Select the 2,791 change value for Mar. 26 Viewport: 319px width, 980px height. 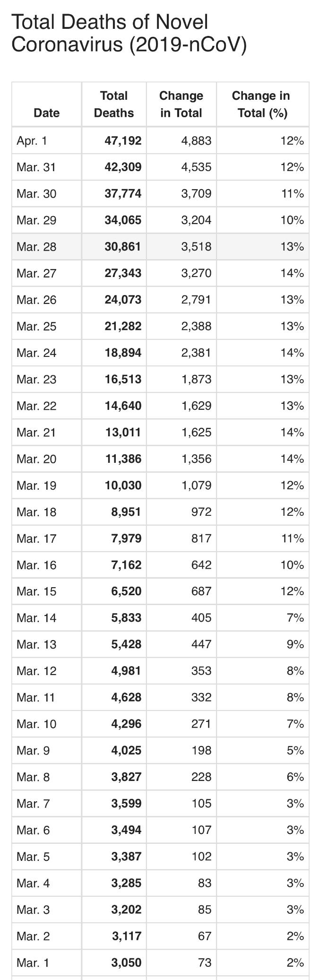coord(196,300)
